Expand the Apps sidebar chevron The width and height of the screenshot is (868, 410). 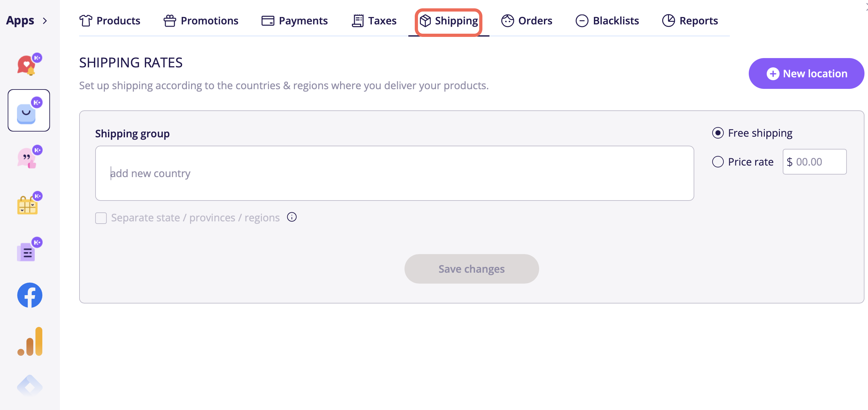click(45, 21)
